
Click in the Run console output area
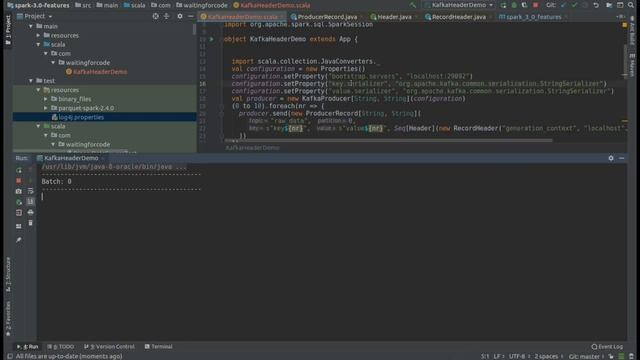click(x=331, y=251)
